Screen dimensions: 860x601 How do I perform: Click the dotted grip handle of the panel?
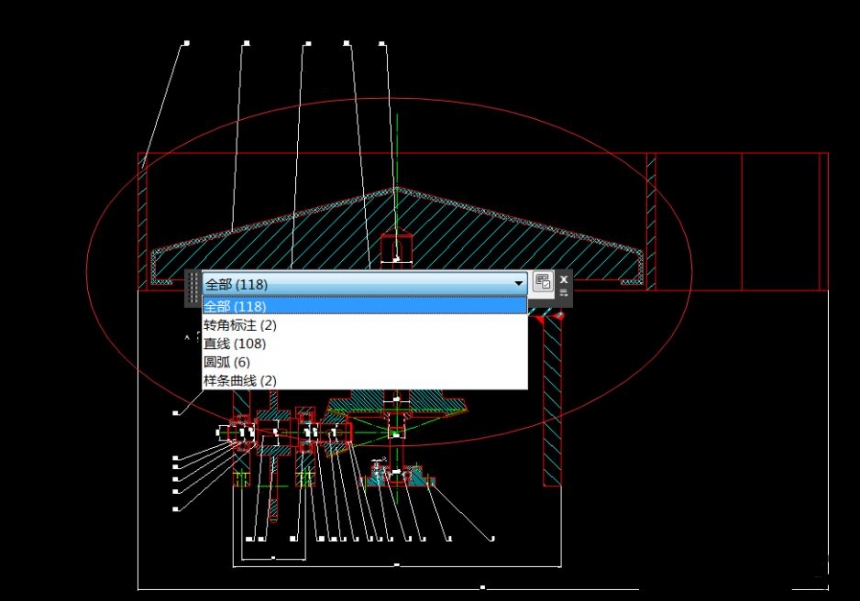tap(193, 288)
